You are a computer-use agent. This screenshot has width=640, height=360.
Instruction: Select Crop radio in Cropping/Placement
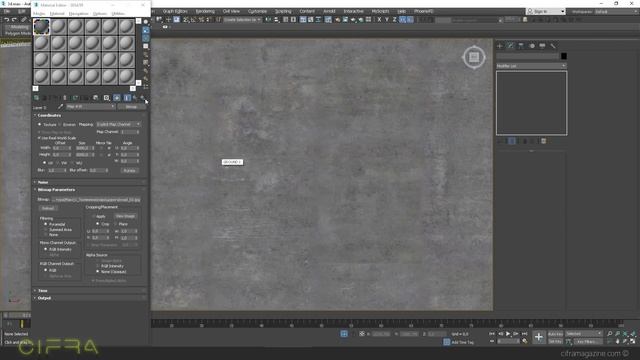point(97,224)
